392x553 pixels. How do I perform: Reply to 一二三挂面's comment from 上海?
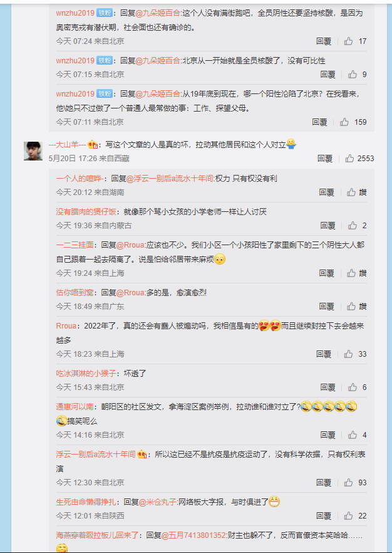coord(326,273)
